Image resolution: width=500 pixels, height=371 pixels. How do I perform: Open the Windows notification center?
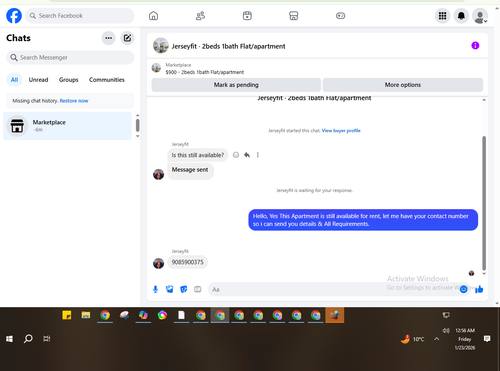[487, 339]
